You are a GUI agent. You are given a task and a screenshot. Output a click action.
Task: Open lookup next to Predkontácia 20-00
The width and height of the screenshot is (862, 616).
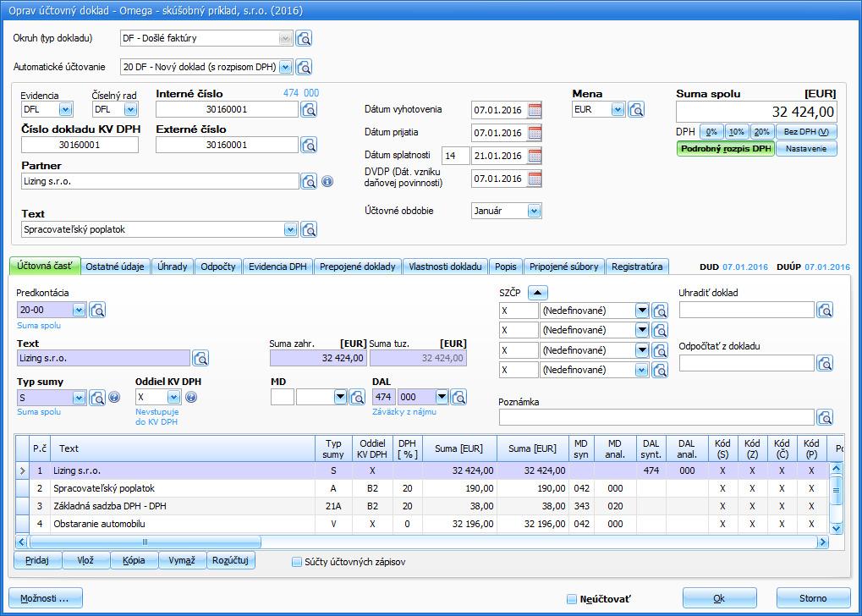click(x=97, y=311)
